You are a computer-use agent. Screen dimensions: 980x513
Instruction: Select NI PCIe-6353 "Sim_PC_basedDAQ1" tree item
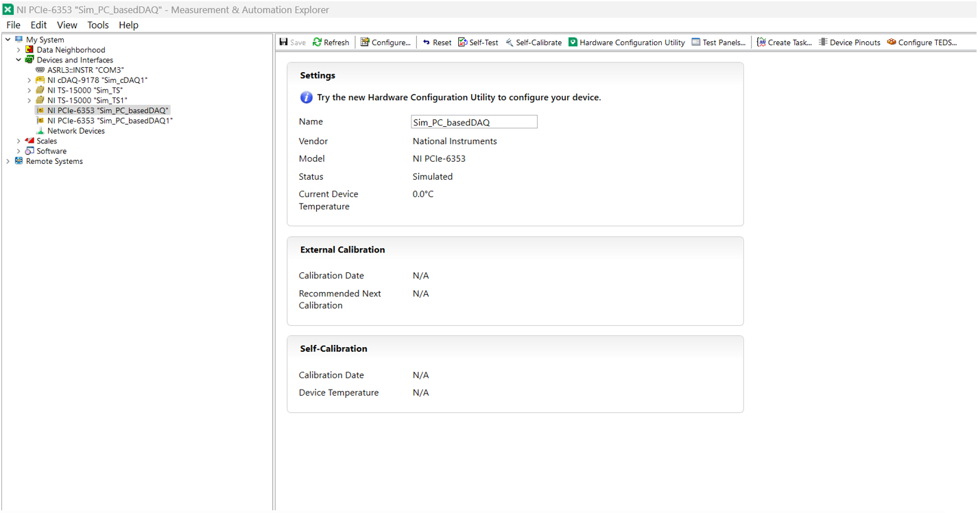point(110,121)
